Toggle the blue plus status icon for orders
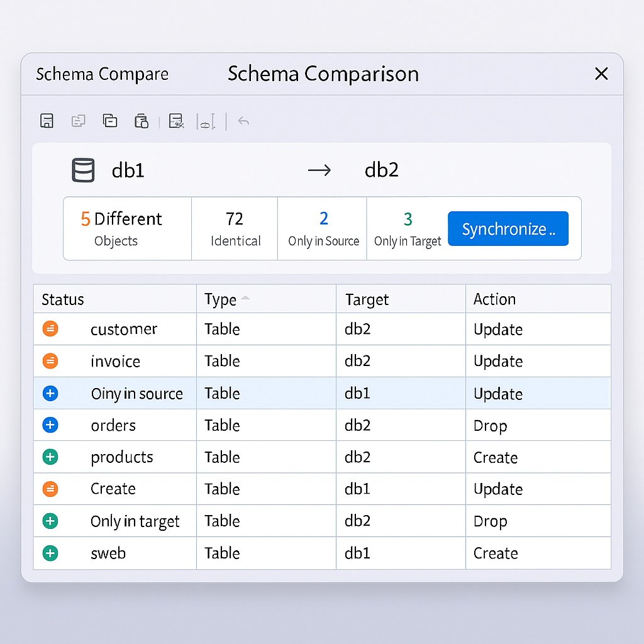The image size is (644, 644). point(50,425)
